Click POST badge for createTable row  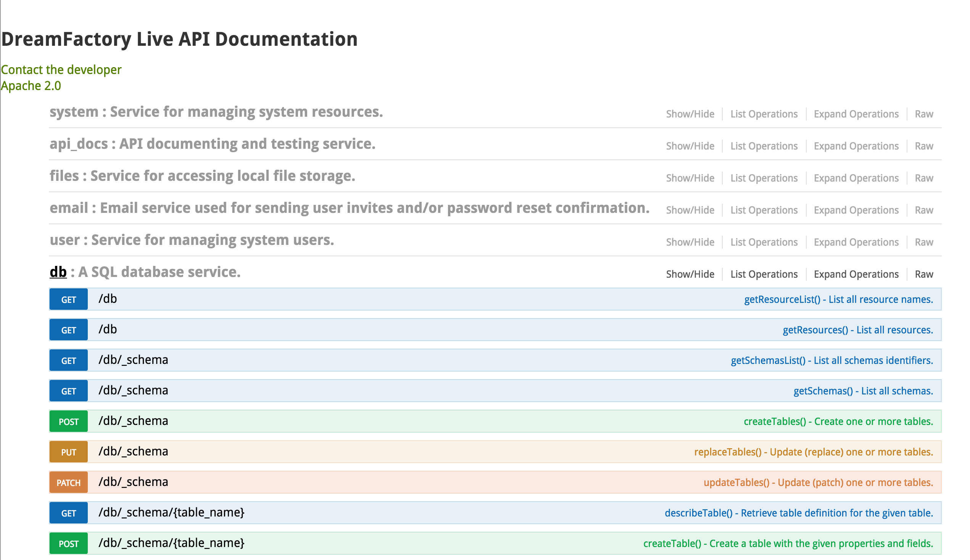pos(68,544)
